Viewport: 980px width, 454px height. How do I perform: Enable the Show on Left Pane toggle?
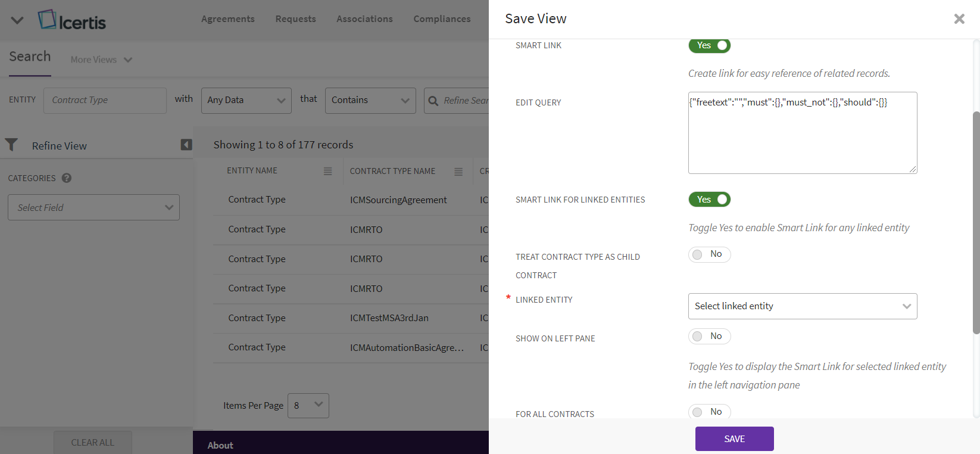[709, 337]
